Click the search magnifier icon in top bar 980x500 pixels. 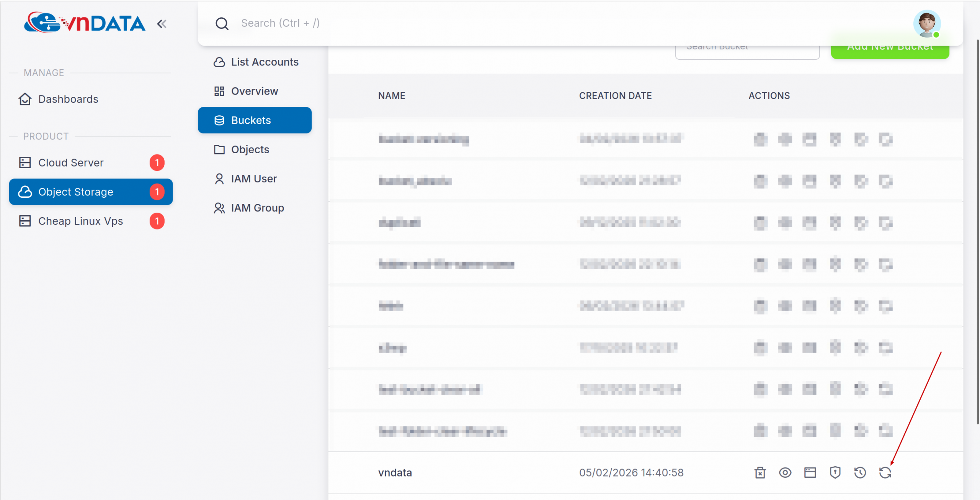pos(222,23)
